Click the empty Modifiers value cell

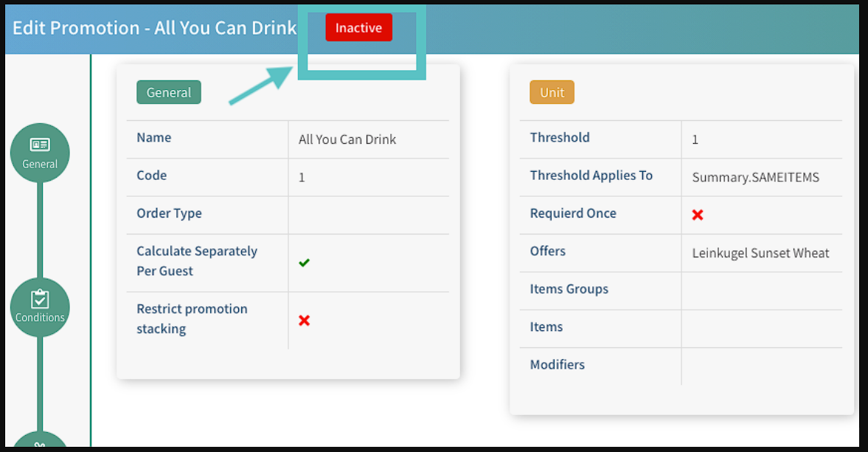pos(761,366)
